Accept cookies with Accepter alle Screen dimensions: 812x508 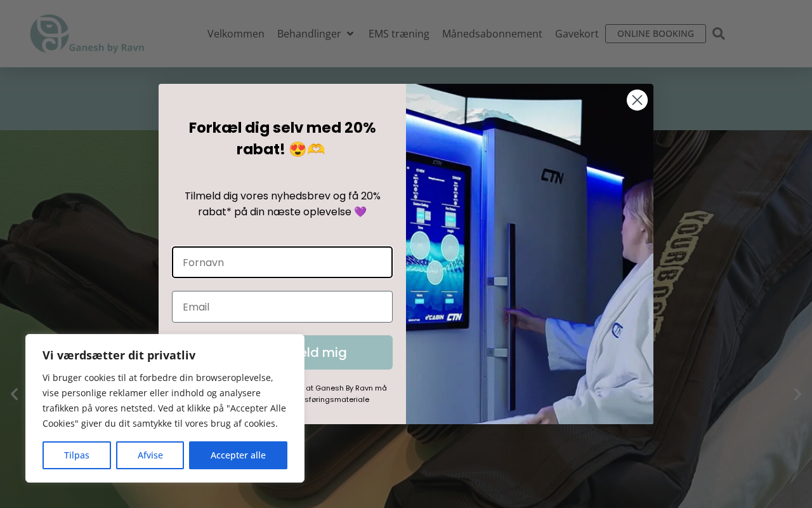tap(238, 455)
